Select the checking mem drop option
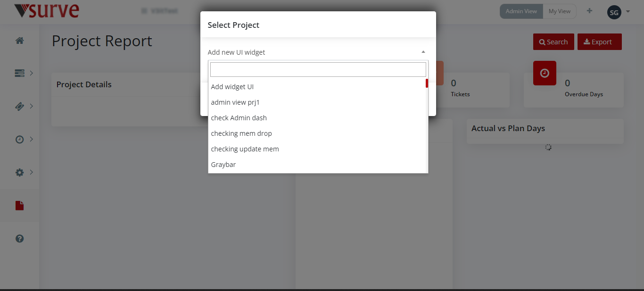This screenshot has height=291, width=644. click(317, 133)
